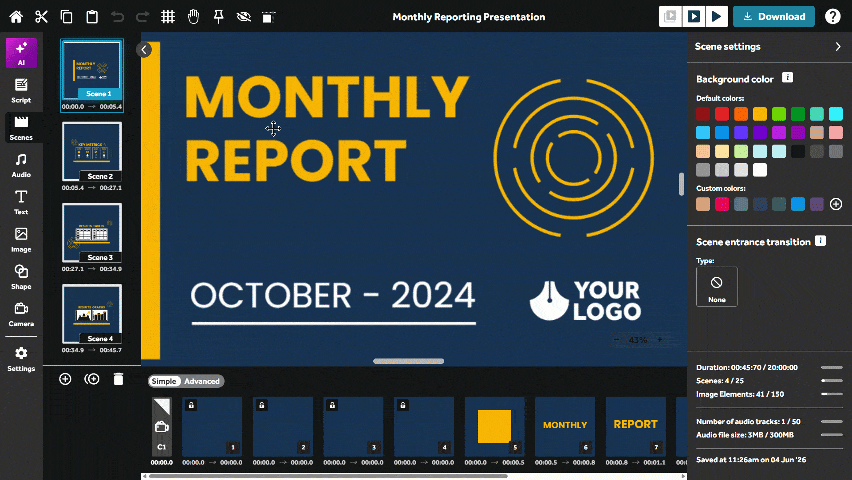The height and width of the screenshot is (480, 852).
Task: Open the entrance transition type None selector
Action: pos(717,286)
